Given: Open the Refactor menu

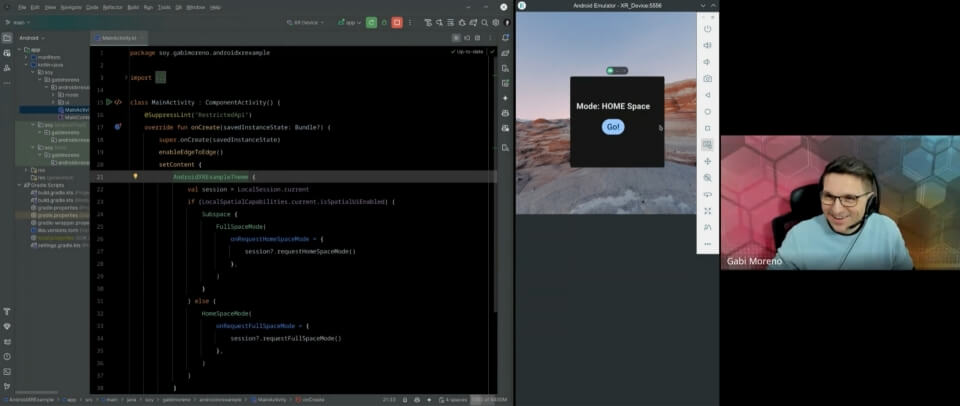Looking at the screenshot, I should (113, 7).
